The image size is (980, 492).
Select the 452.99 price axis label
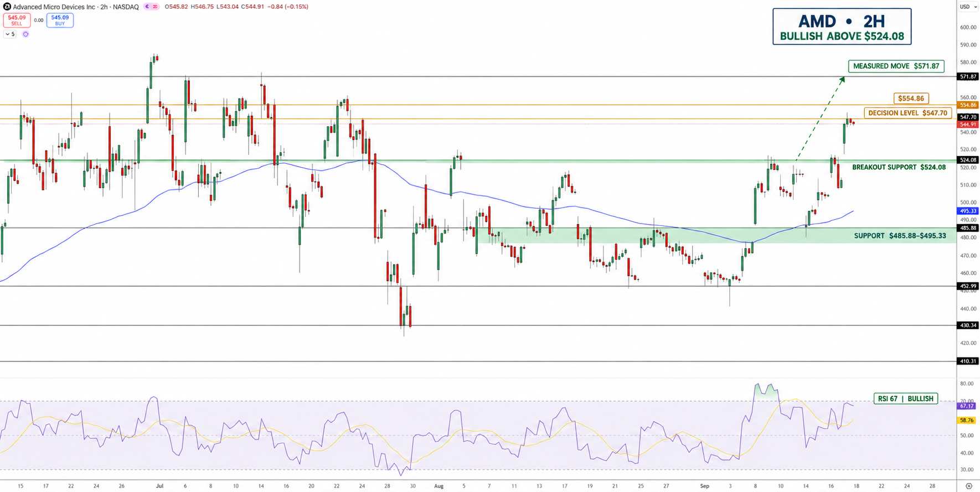pos(968,286)
